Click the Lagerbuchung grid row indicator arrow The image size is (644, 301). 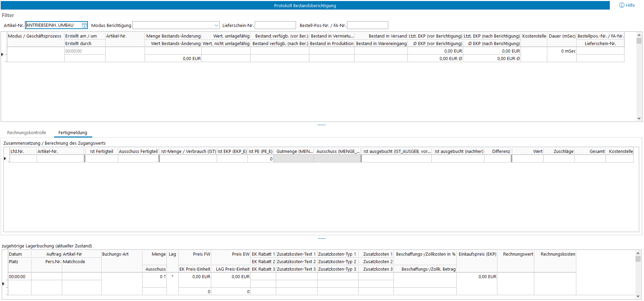click(x=3, y=284)
